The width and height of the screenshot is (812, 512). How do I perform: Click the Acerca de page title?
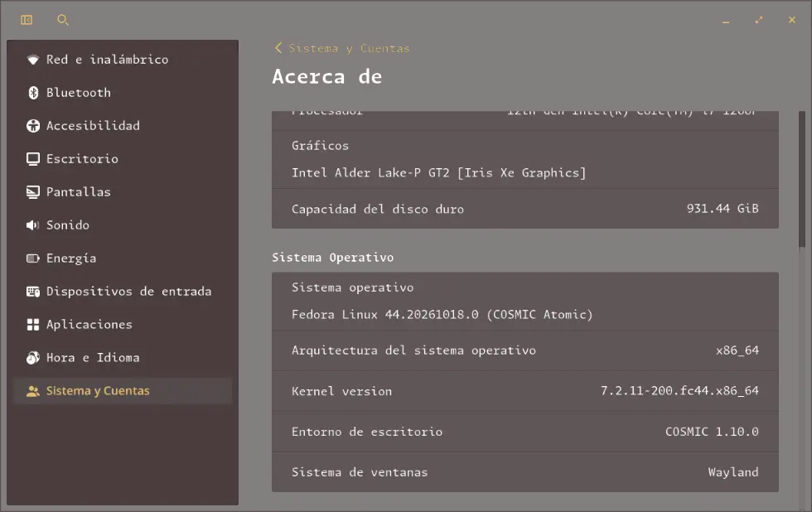tap(327, 76)
